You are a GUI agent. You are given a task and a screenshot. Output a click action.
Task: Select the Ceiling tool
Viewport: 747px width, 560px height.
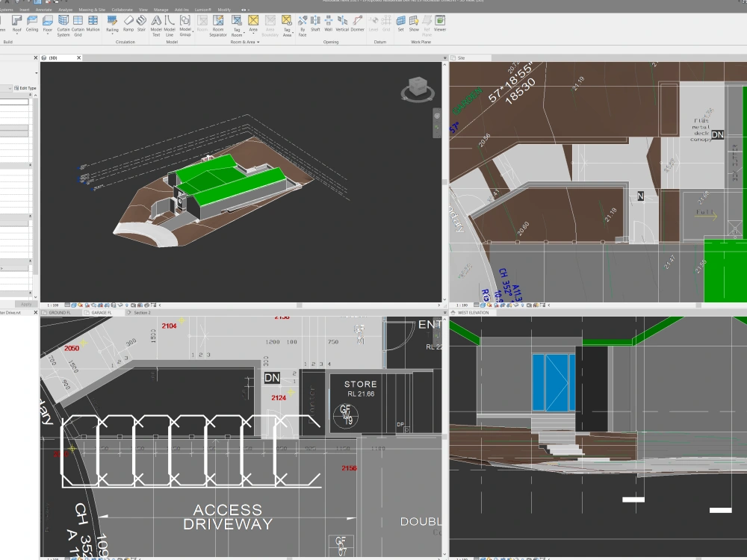coord(31,25)
